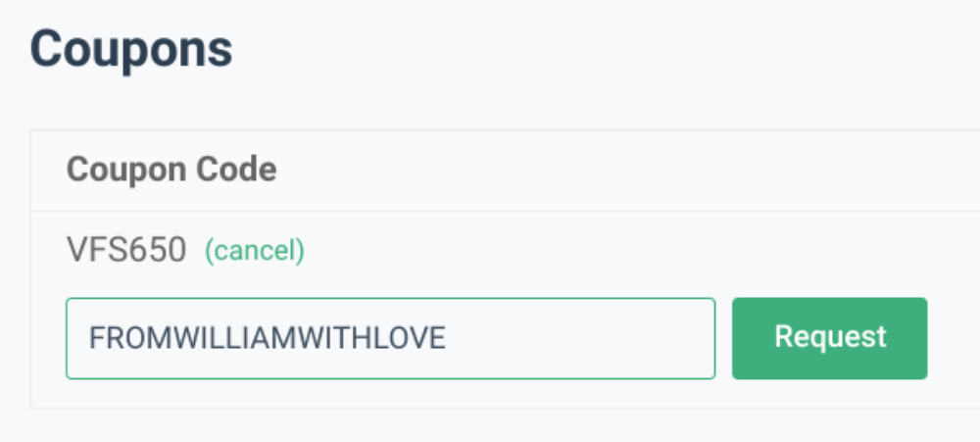The image size is (980, 442).
Task: Click the green Request button
Action: pos(829,338)
